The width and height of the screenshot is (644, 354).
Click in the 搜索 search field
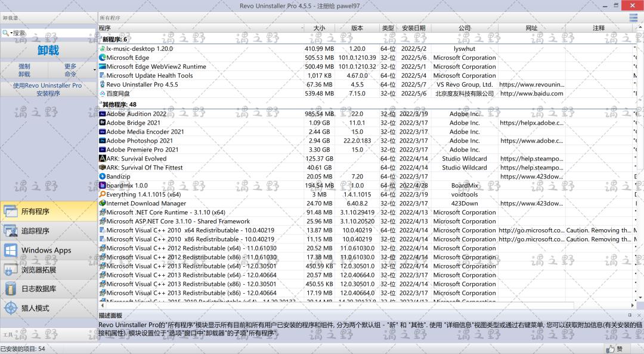click(54, 33)
